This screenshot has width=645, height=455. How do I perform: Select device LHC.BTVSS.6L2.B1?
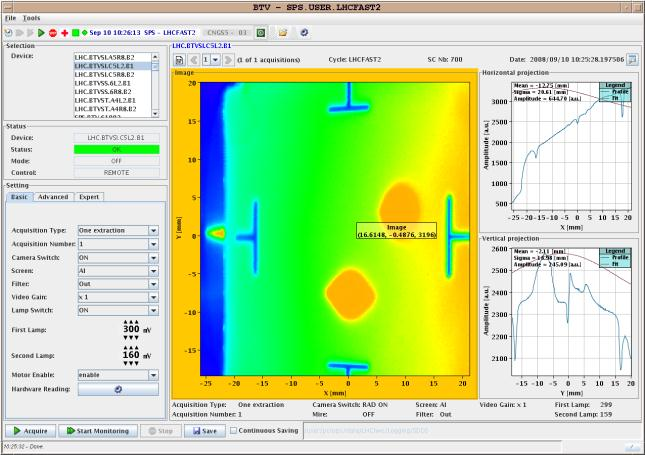pos(112,83)
